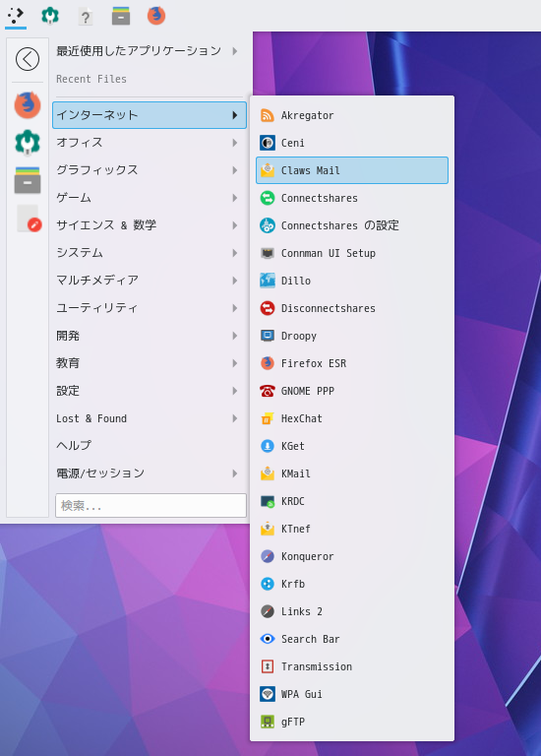Open Firefox ESR icon in submenu
Viewport: 541px width, 756px height.
click(x=268, y=363)
